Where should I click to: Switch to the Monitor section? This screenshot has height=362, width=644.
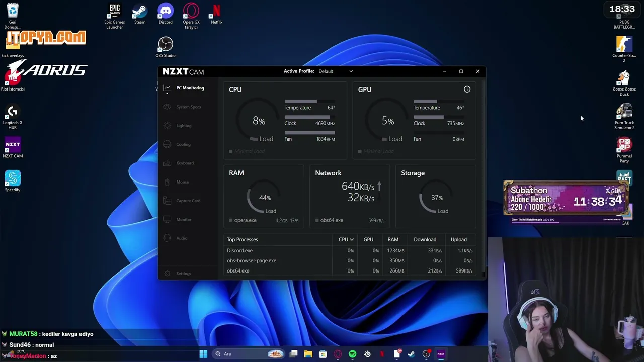click(x=184, y=219)
